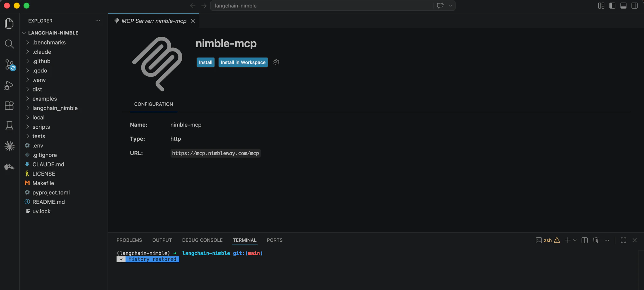644x290 pixels.
Task: Maximize the terminal panel size
Action: [x=623, y=240]
